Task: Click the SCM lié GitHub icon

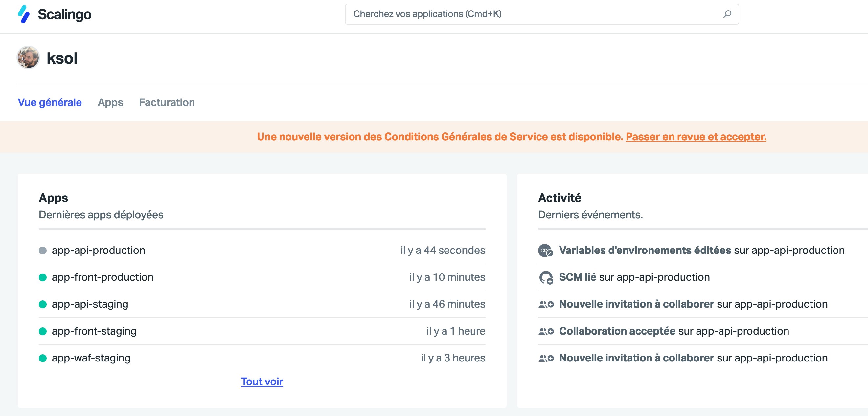Action: pyautogui.click(x=545, y=277)
